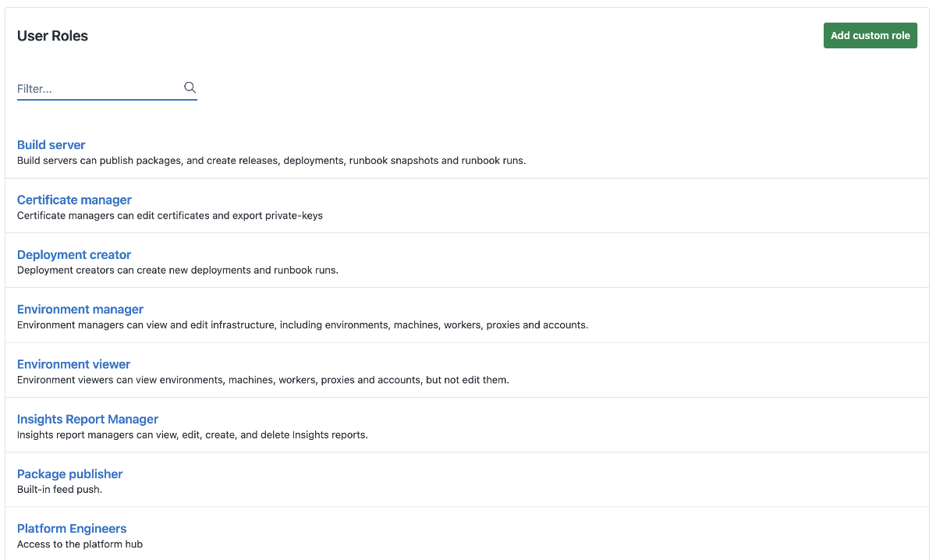Click the Built-in feed push description
The image size is (936, 560).
pyautogui.click(x=58, y=489)
